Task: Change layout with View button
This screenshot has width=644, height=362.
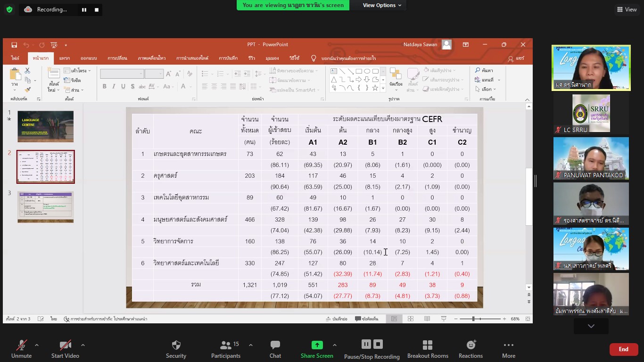Action: coord(627,9)
